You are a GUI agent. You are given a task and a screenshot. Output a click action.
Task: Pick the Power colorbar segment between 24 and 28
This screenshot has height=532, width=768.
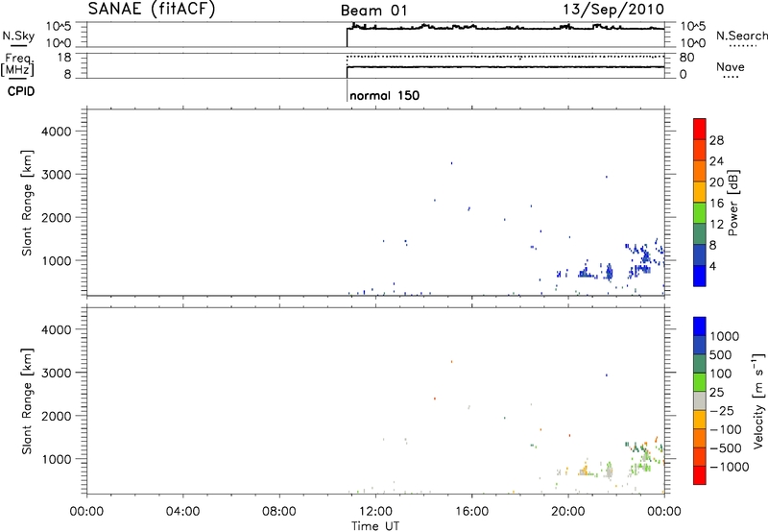click(x=700, y=150)
